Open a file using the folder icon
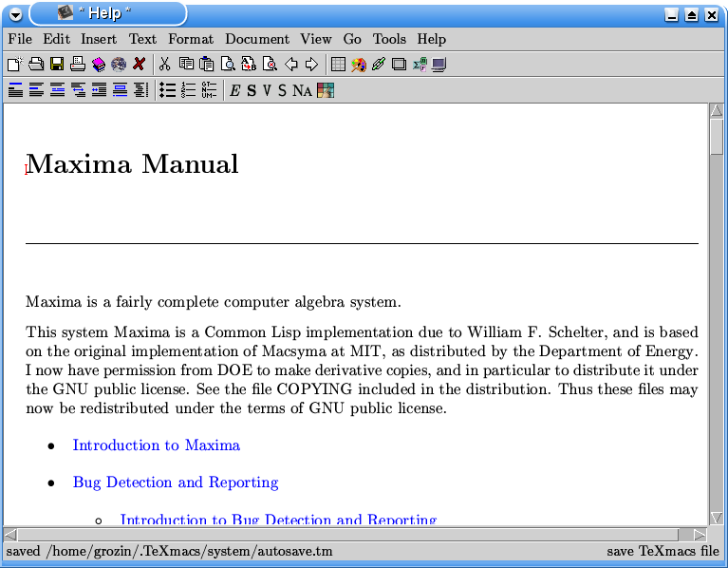This screenshot has height=568, width=728. point(36,64)
